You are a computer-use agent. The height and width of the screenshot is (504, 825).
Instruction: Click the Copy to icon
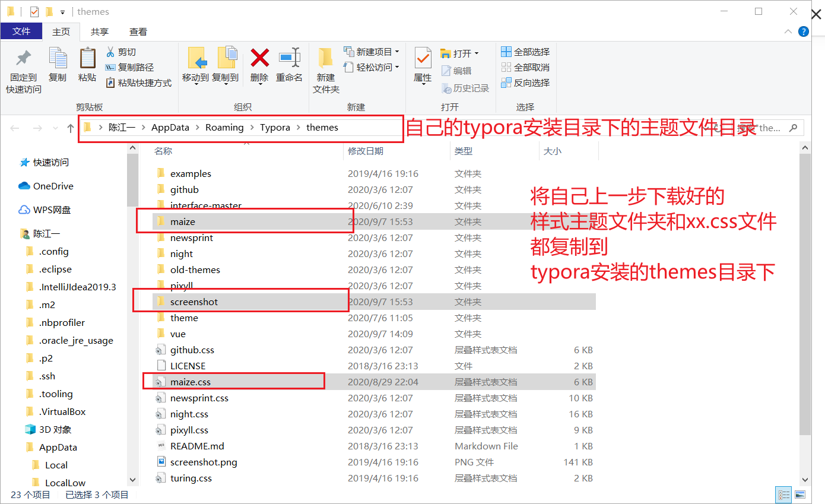click(x=227, y=58)
